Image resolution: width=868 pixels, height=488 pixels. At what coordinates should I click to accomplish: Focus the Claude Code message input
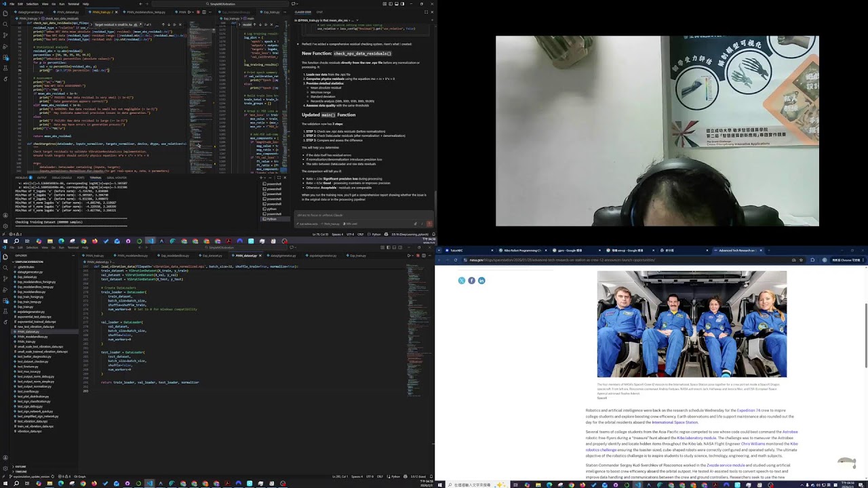pos(363,215)
